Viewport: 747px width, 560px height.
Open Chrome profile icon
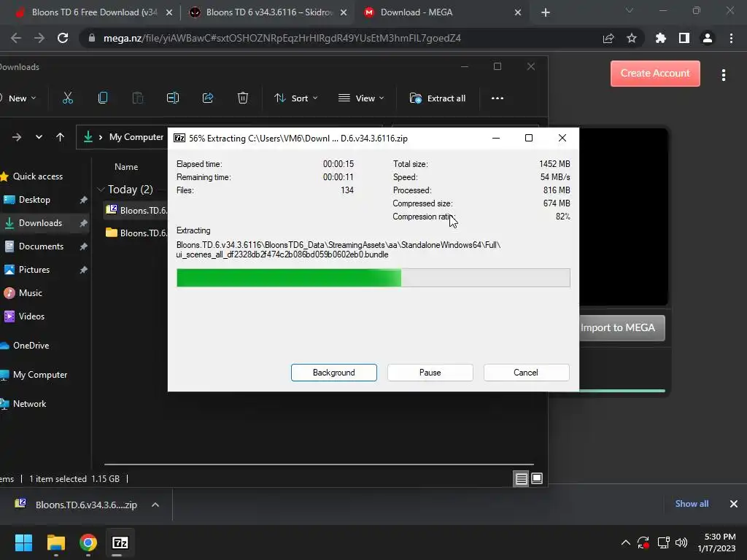[708, 38]
